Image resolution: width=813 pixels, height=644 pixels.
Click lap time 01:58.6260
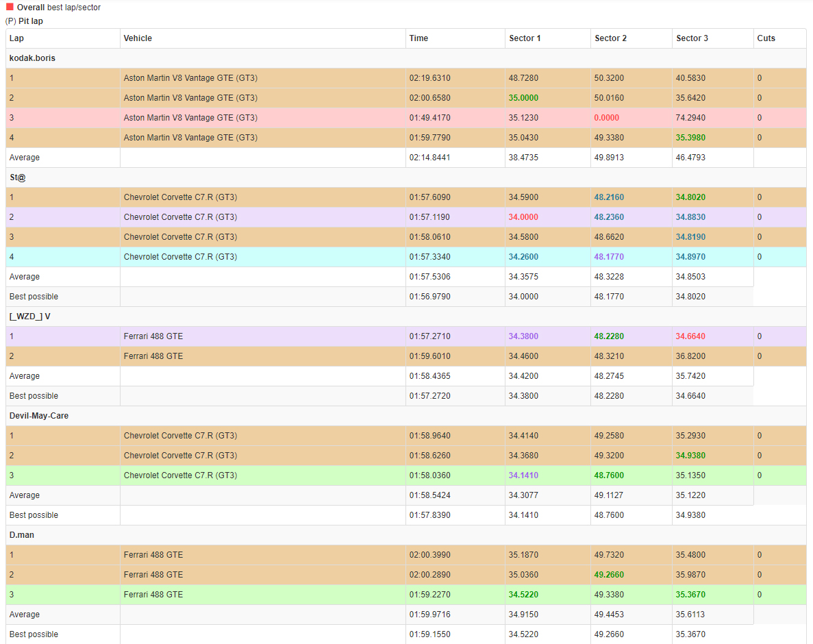tap(430, 456)
